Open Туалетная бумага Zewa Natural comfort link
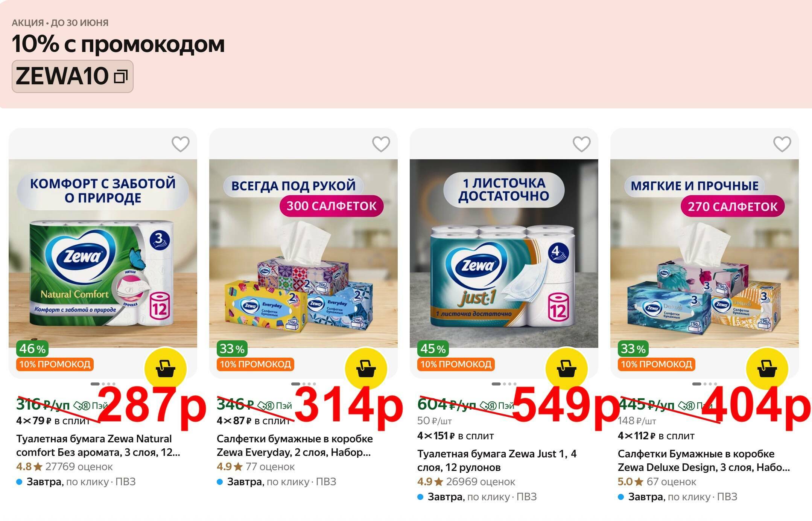The height and width of the screenshot is (521, 812). point(98,445)
